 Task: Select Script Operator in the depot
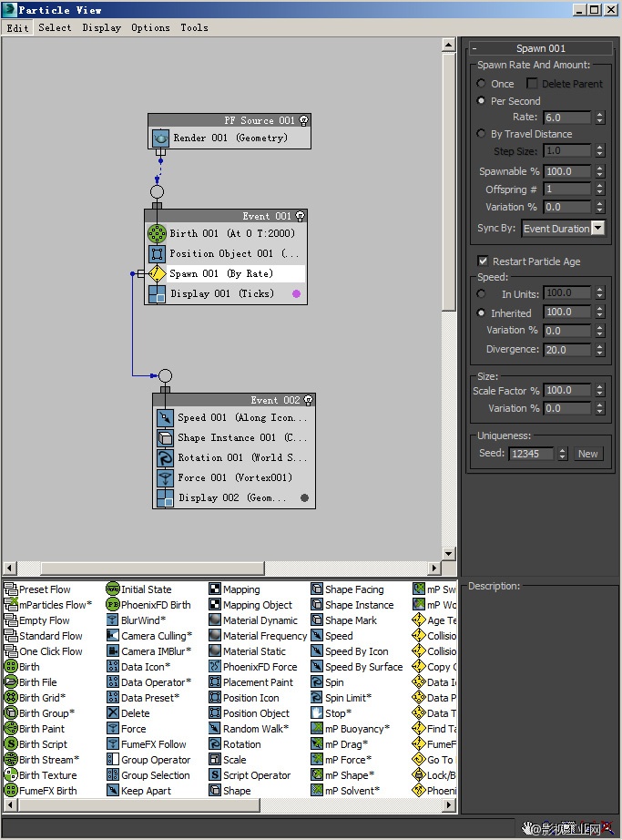click(250, 775)
